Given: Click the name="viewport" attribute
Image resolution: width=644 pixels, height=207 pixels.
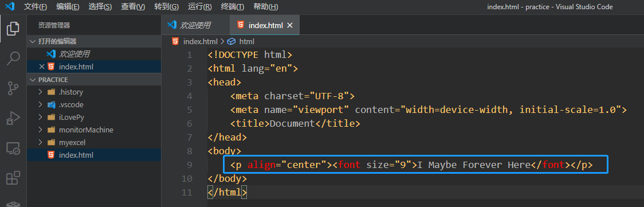Looking at the screenshot, I should tap(307, 110).
